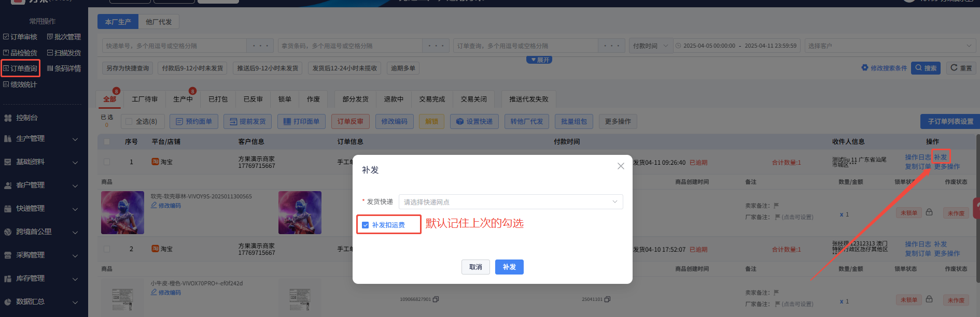The width and height of the screenshot is (980, 317).
Task: Open 扫描发货 shortcut
Action: (64, 53)
